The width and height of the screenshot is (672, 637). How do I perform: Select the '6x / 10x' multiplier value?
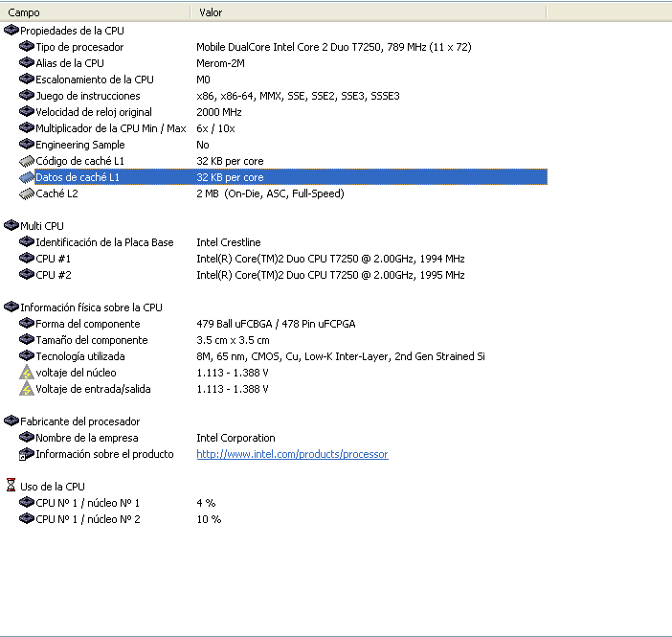[215, 128]
